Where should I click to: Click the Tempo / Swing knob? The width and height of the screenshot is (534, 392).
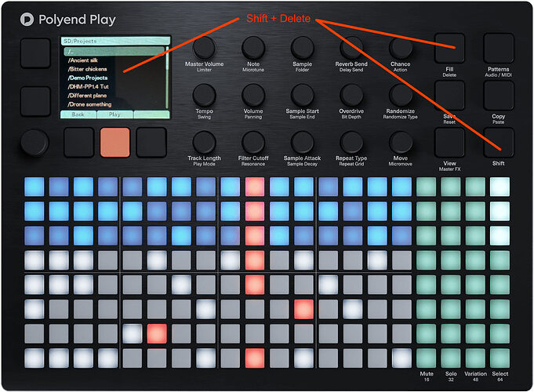pos(205,96)
